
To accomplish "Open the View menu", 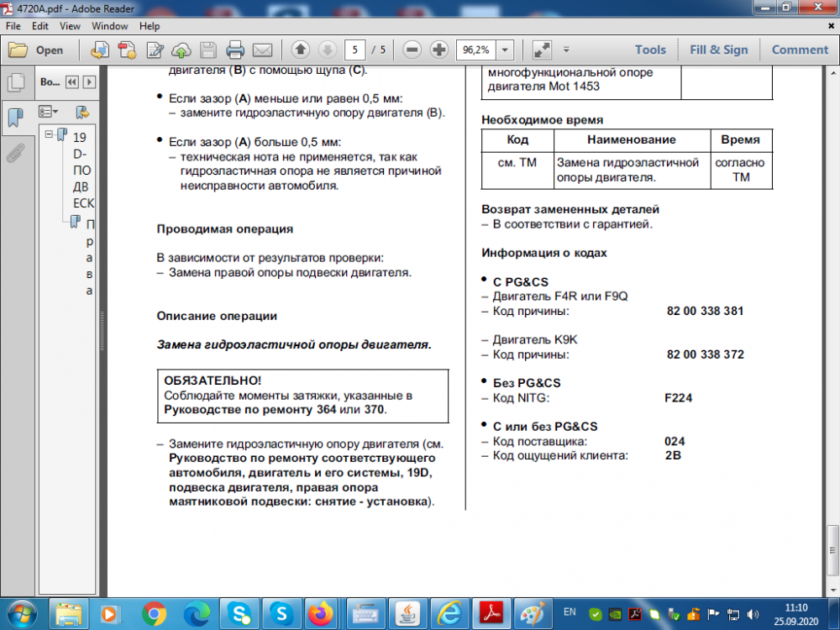I will pos(70,26).
